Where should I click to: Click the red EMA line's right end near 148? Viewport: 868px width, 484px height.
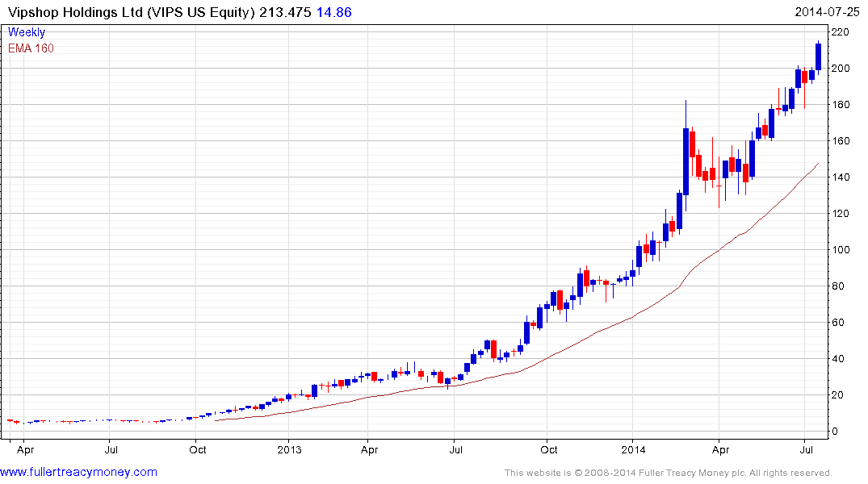point(817,164)
